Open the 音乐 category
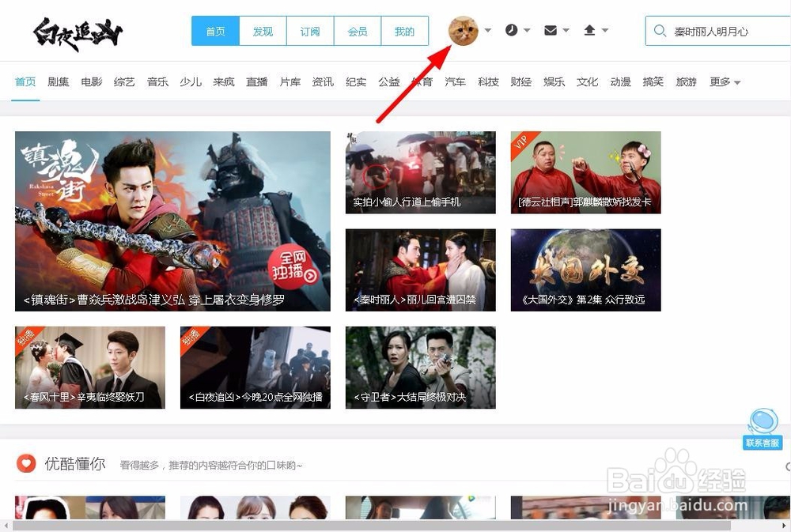 tap(157, 81)
